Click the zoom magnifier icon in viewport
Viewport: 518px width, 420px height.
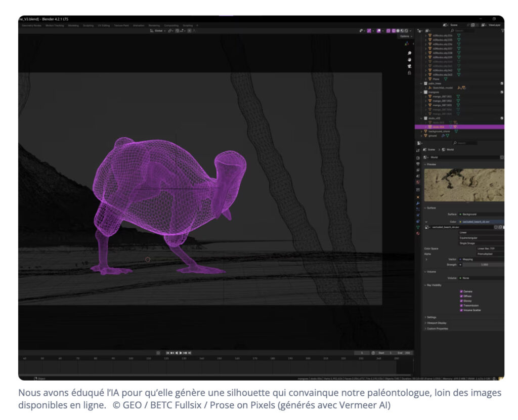click(409, 53)
